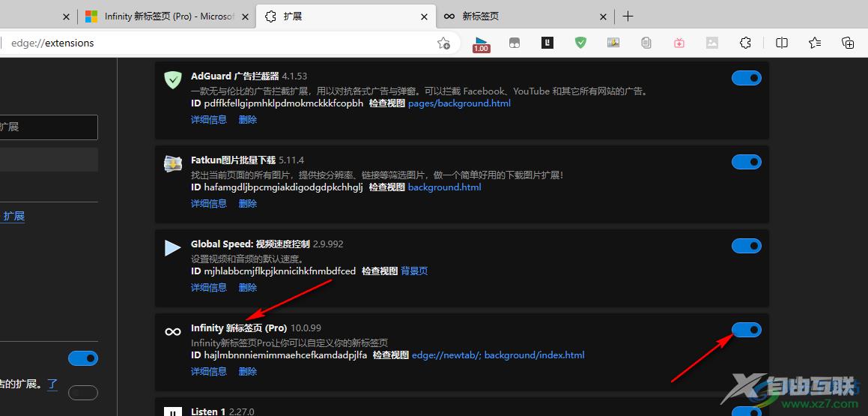Click the pink TV toolbar extension icon
Viewport: 868px width, 416px height.
[679, 43]
